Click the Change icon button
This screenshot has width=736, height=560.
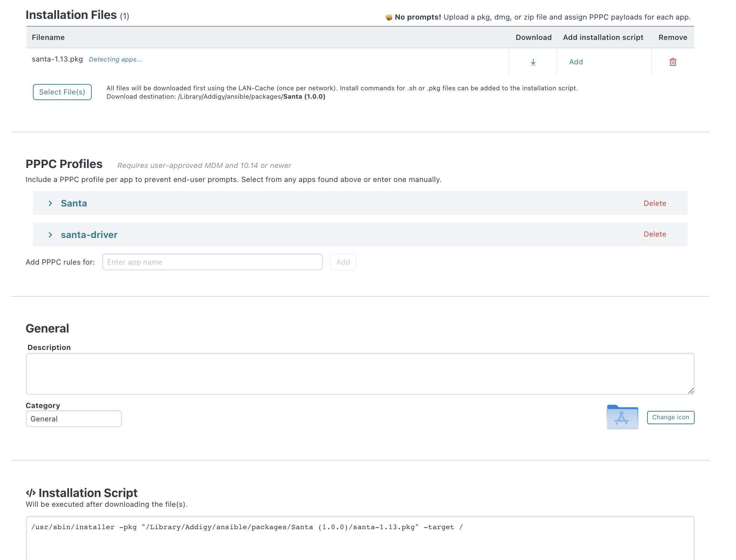pyautogui.click(x=671, y=417)
